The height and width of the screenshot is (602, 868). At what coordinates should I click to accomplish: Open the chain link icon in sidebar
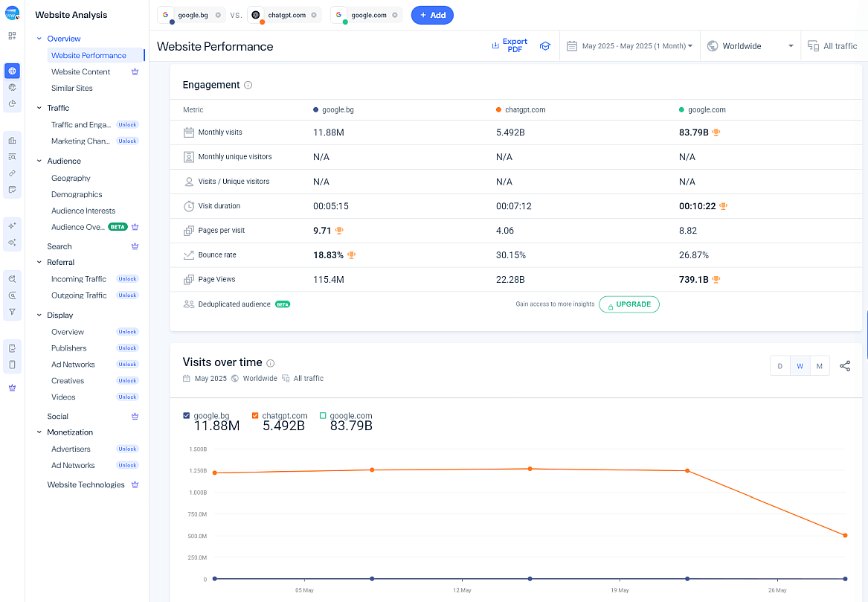coord(12,173)
